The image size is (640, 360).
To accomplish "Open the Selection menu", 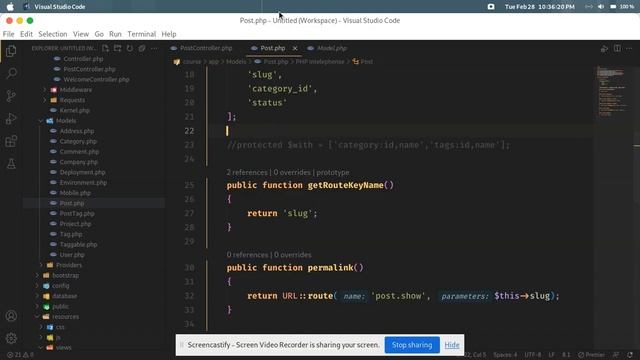I will (x=53, y=34).
